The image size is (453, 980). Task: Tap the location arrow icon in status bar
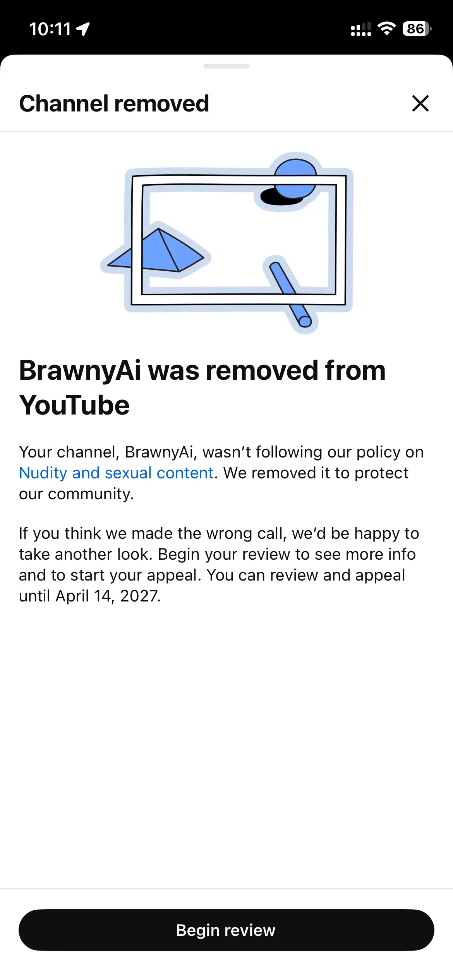(83, 29)
